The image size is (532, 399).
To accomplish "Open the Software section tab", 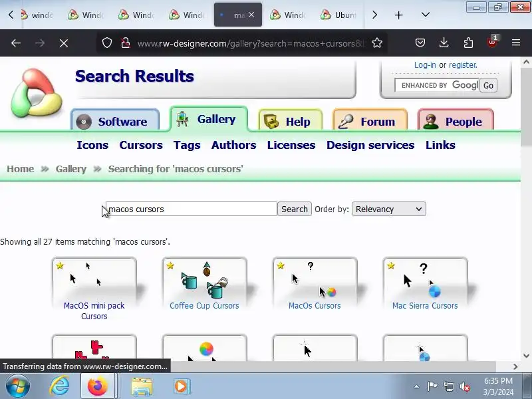I will point(115,121).
